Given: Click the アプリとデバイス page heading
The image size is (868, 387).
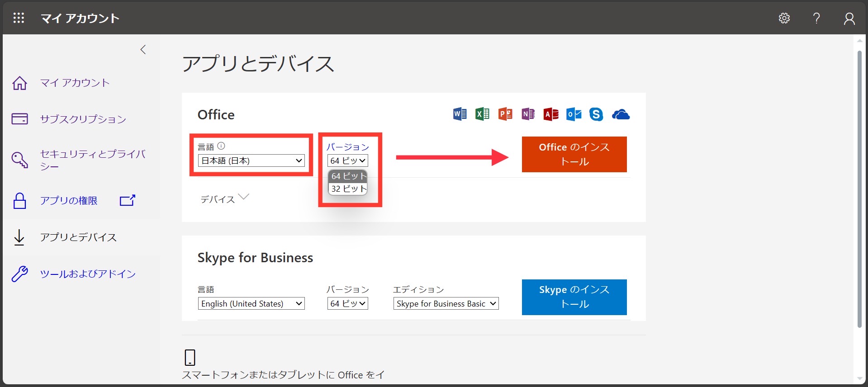Looking at the screenshot, I should 258,64.
